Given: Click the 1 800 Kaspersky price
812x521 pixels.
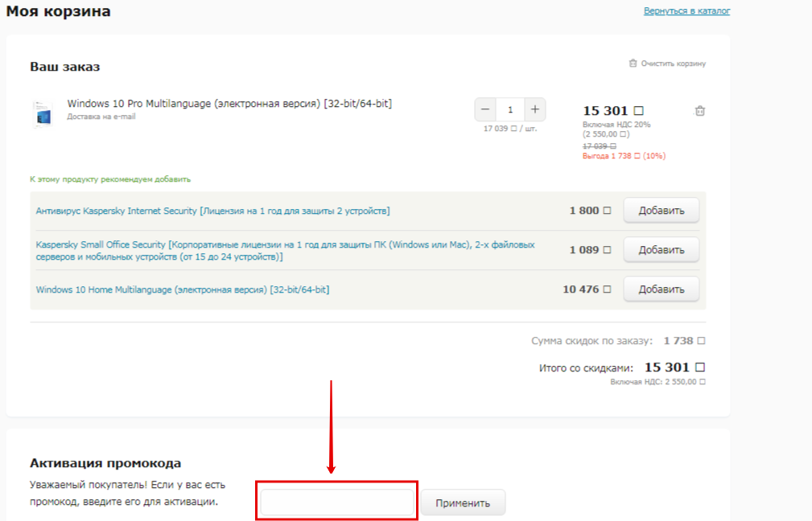Looking at the screenshot, I should click(x=590, y=211).
